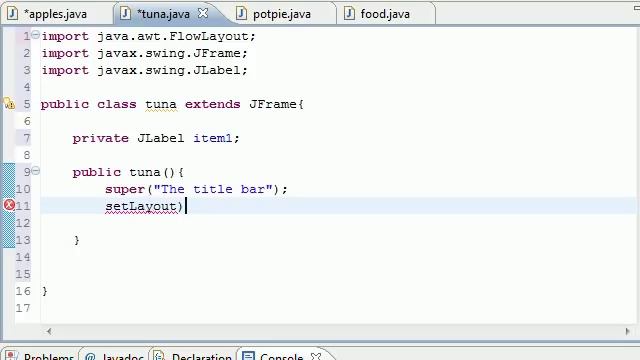Click the Java file icon on potpie.java tab

(241, 13)
